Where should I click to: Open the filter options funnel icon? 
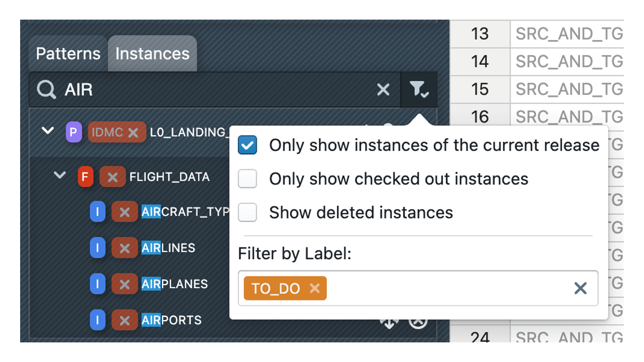click(x=419, y=90)
